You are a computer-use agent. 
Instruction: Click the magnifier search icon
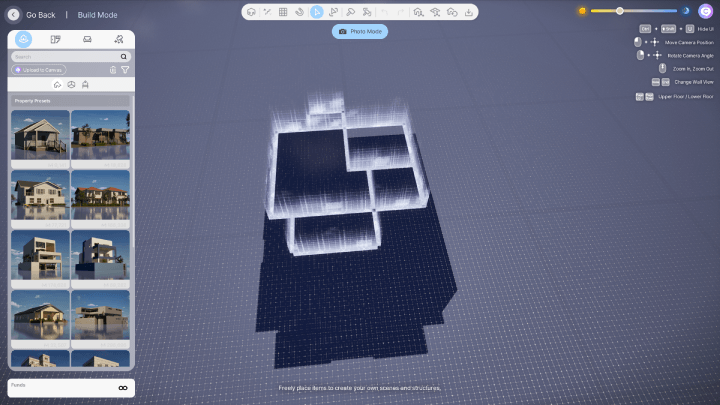point(124,56)
